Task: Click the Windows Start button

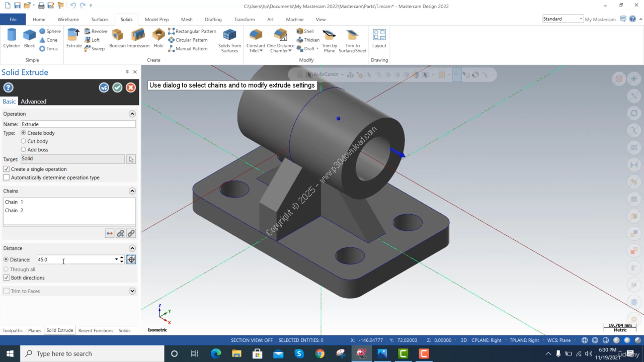Action: tap(10, 353)
